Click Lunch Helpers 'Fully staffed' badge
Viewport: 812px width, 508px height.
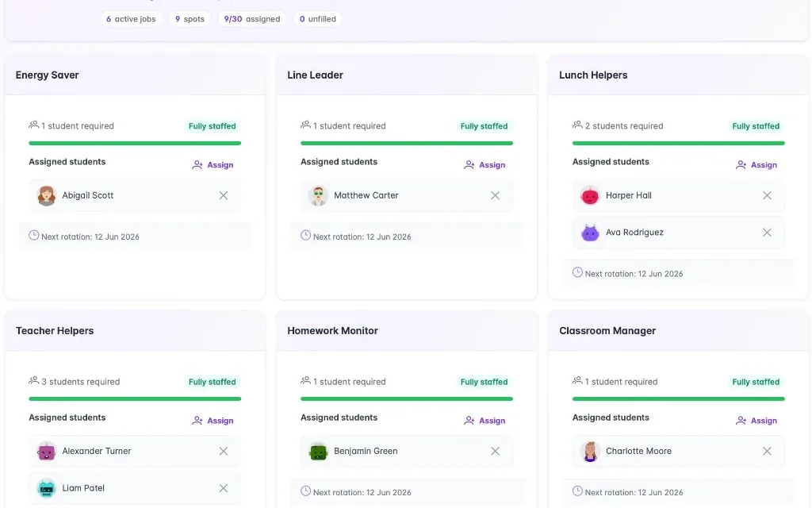pos(756,126)
